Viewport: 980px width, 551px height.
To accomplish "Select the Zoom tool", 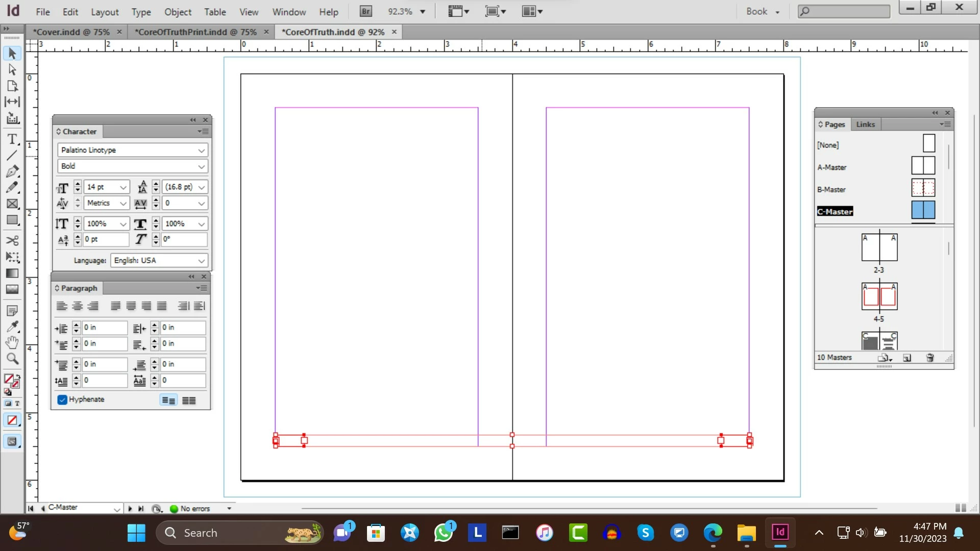I will pos(12,359).
